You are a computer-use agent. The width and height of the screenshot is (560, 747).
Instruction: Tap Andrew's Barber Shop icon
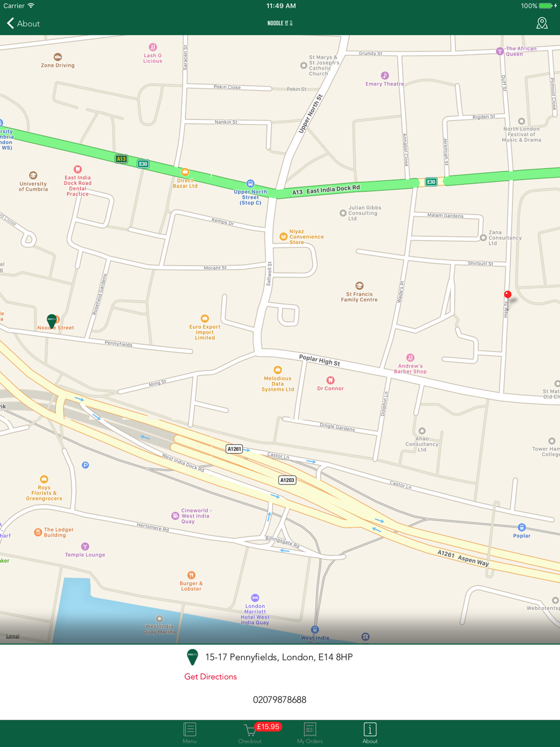pyautogui.click(x=410, y=358)
